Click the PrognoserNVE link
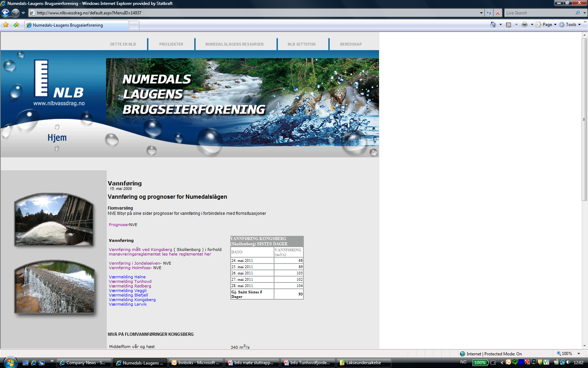This screenshot has width=588, height=368. (x=123, y=225)
